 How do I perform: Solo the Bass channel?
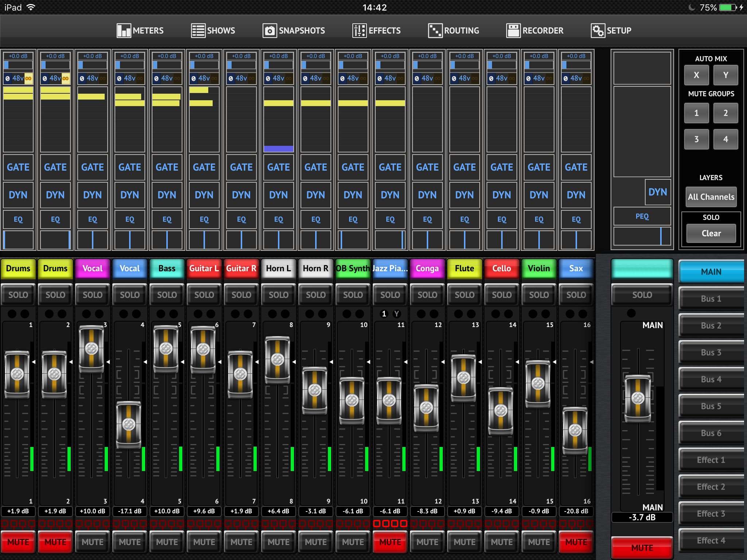167,295
